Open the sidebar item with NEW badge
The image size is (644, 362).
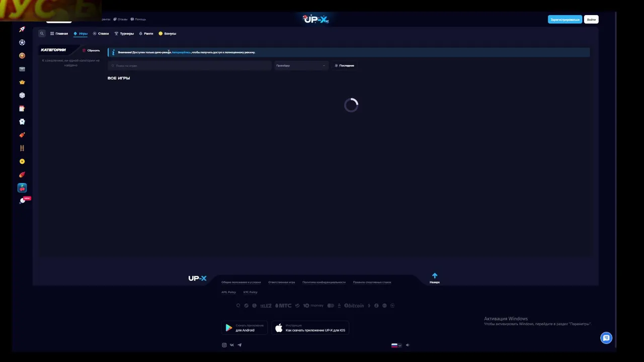23,201
